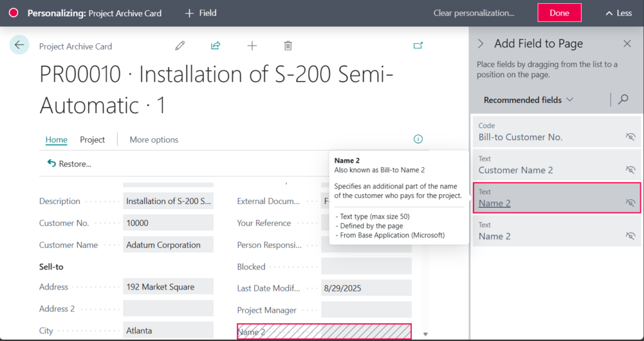Toggle hidden eye on Bill-to Customer No.
The width and height of the screenshot is (644, 341).
tap(630, 137)
